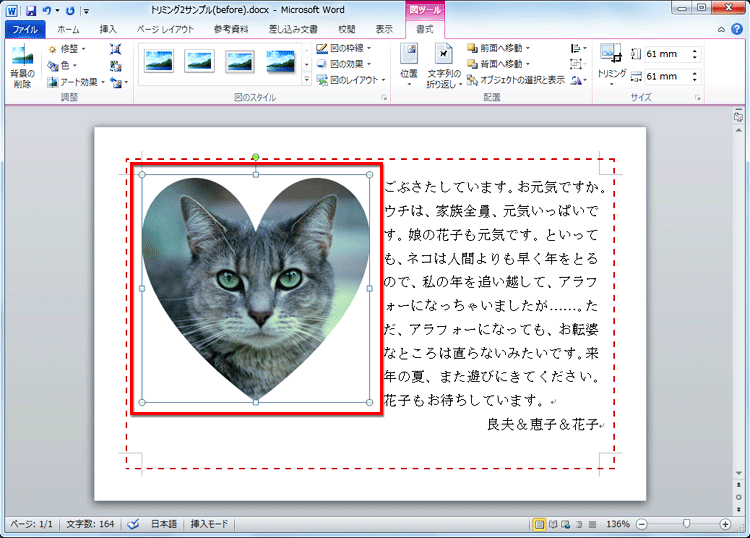Viewport: 750px width, 538px height.
Task: Click the shape height field showing 61 mm
Action: point(666,54)
